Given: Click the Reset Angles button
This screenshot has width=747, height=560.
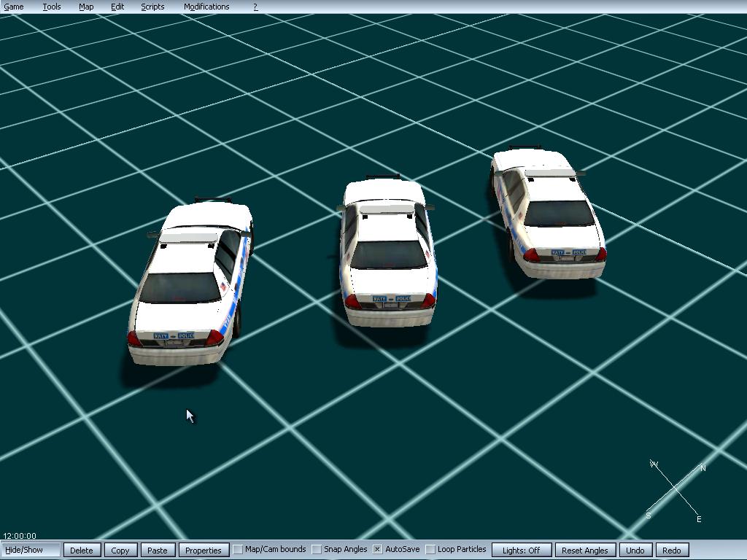Looking at the screenshot, I should (x=586, y=550).
